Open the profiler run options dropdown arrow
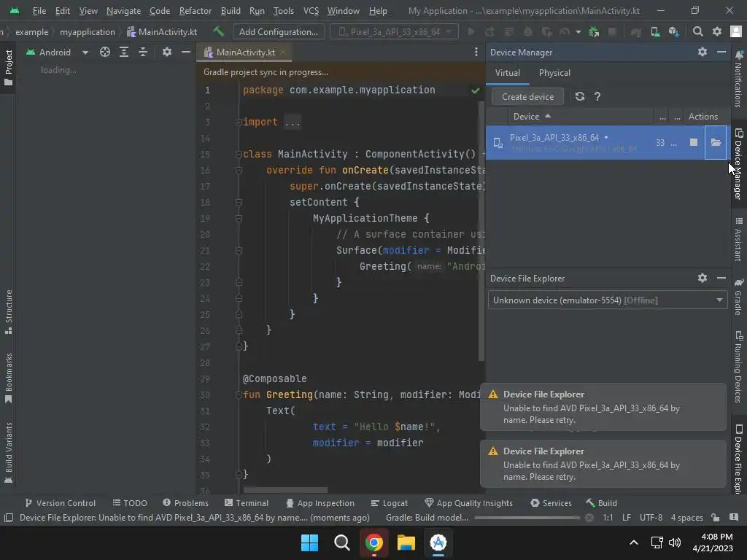The image size is (747, 560). [578, 32]
